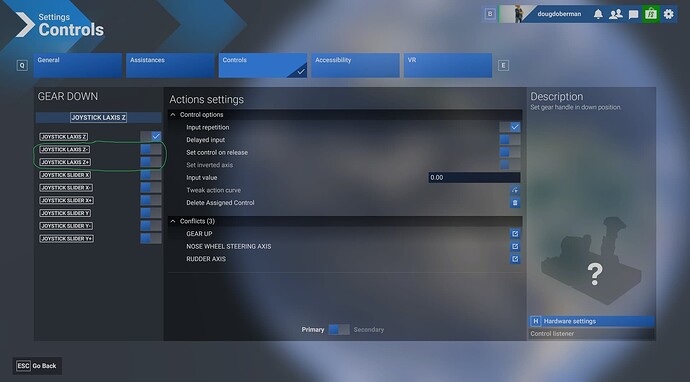Click the Hardware settings button
Screen dimensions: 690x382
click(591, 321)
